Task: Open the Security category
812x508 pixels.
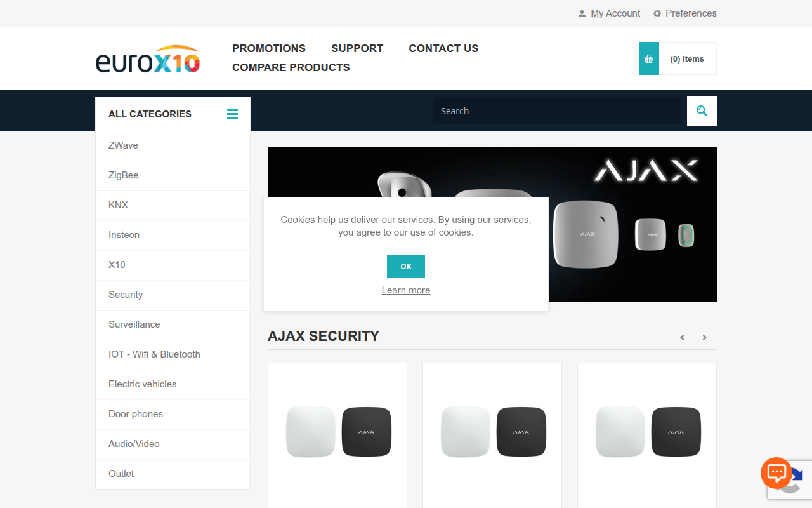Action: [173, 295]
